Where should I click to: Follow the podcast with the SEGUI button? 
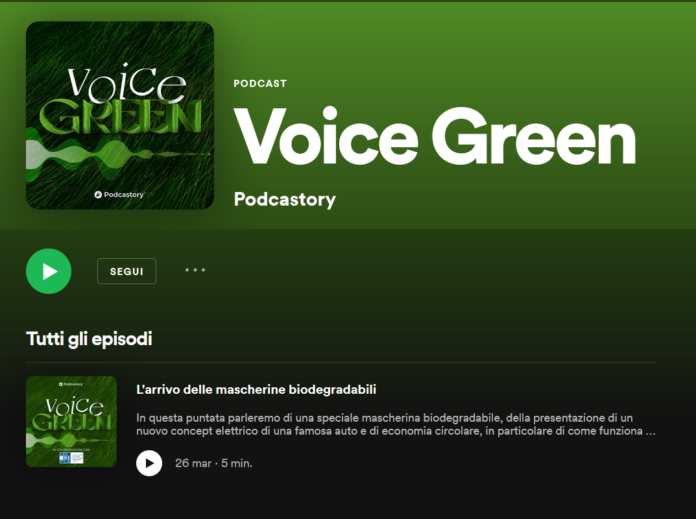click(127, 271)
